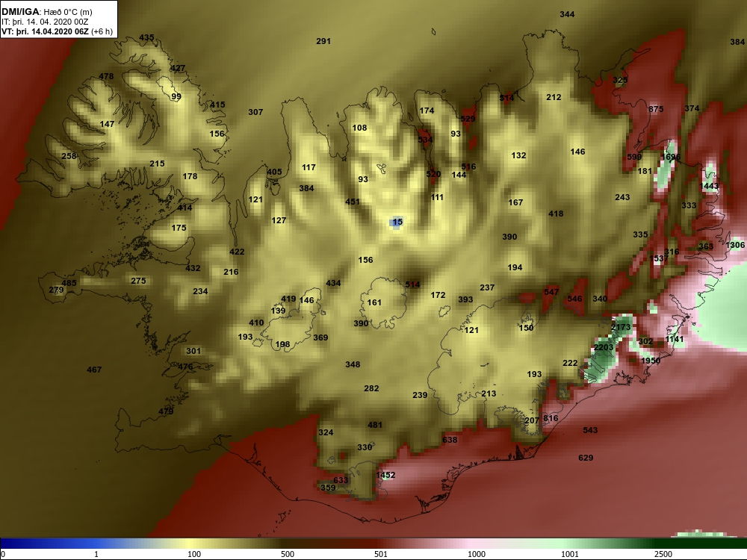The width and height of the screenshot is (747, 560).
Task: Click the map value 451
Action: (x=353, y=202)
